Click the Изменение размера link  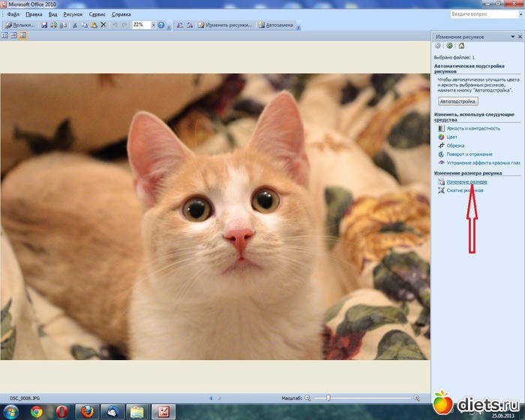(466, 181)
